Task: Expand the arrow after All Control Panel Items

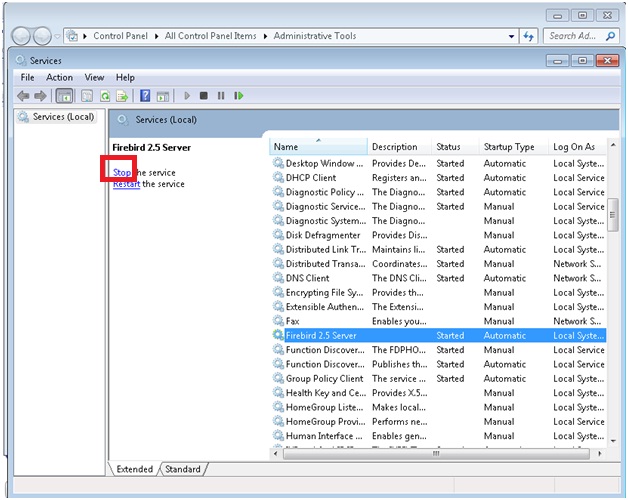Action: (x=265, y=36)
